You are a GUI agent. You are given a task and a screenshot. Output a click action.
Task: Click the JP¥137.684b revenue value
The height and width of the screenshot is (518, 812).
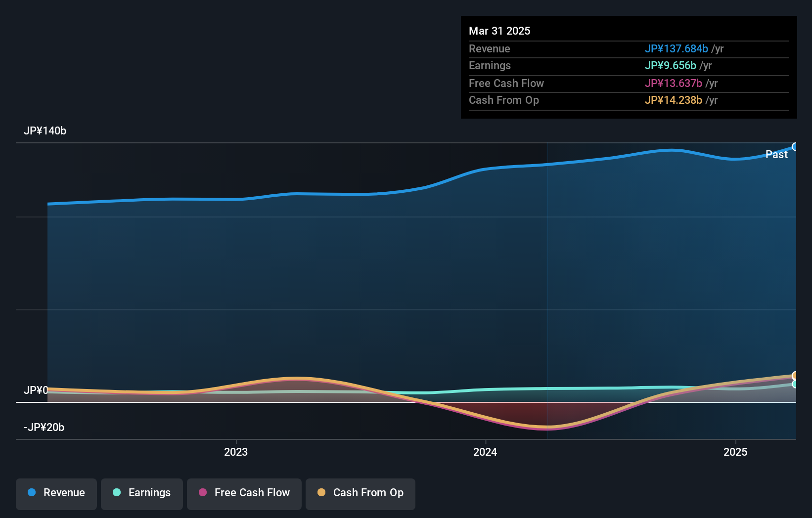click(x=676, y=49)
